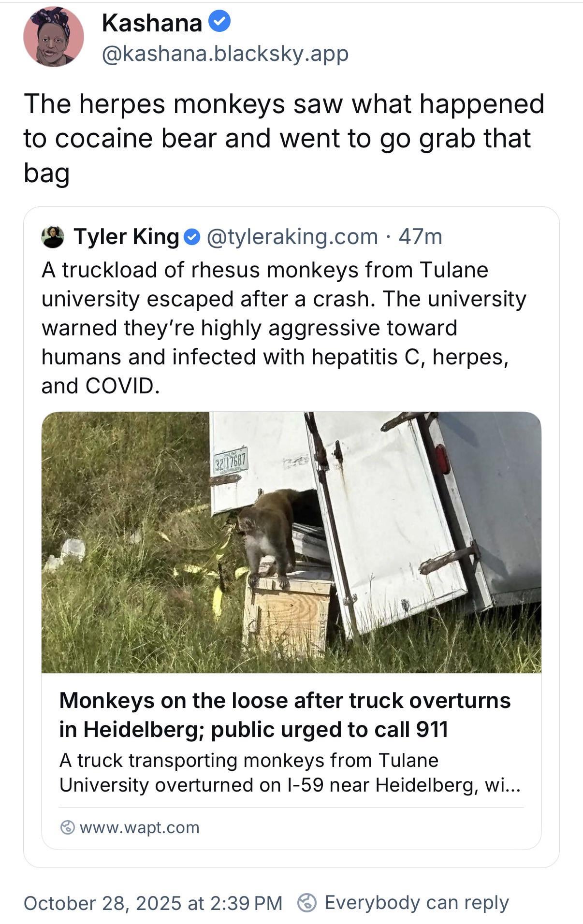Open the Kashana display name

[152, 23]
